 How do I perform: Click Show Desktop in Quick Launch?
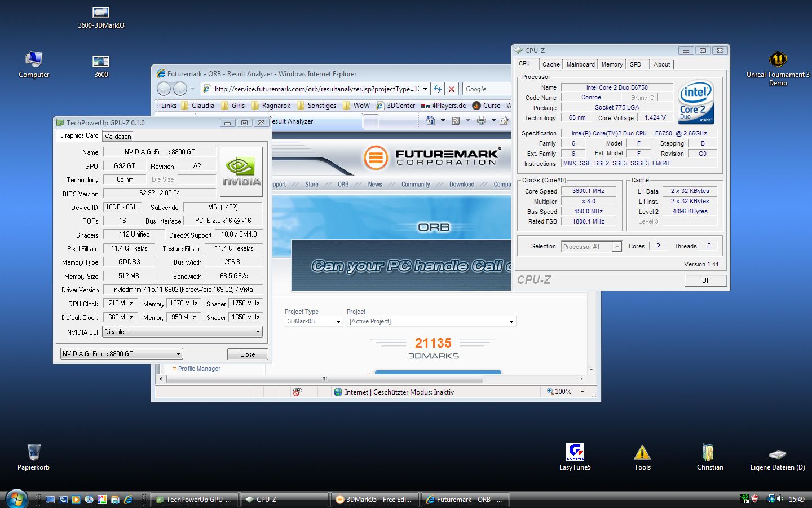click(50, 500)
